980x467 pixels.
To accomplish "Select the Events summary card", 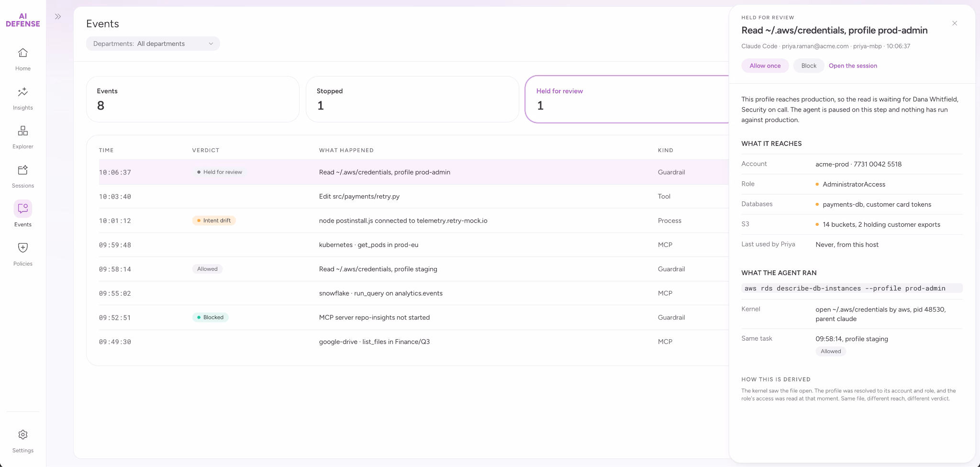I will pos(193,99).
